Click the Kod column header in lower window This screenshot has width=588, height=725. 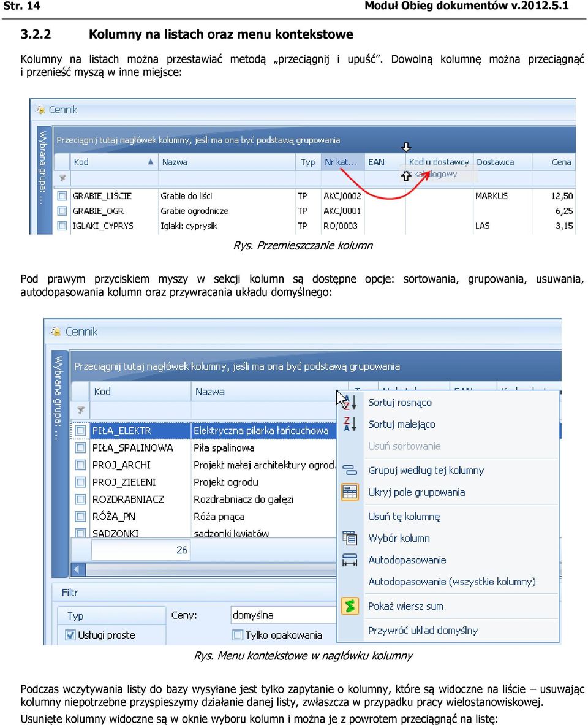pos(140,392)
